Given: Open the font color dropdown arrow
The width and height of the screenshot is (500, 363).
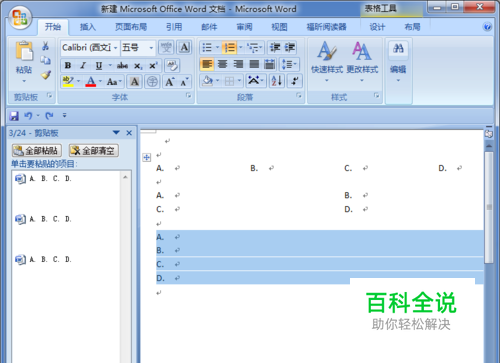Looking at the screenshot, I should pyautogui.click(x=100, y=81).
